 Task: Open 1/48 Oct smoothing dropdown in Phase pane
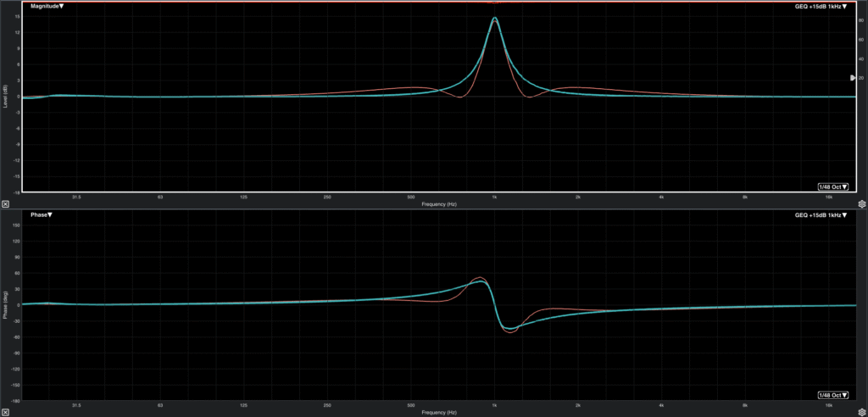click(833, 395)
